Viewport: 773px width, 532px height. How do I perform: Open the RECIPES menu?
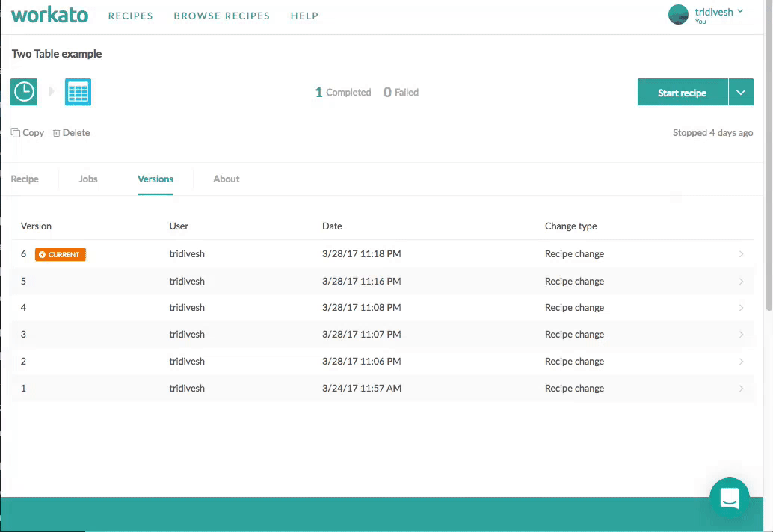131,16
